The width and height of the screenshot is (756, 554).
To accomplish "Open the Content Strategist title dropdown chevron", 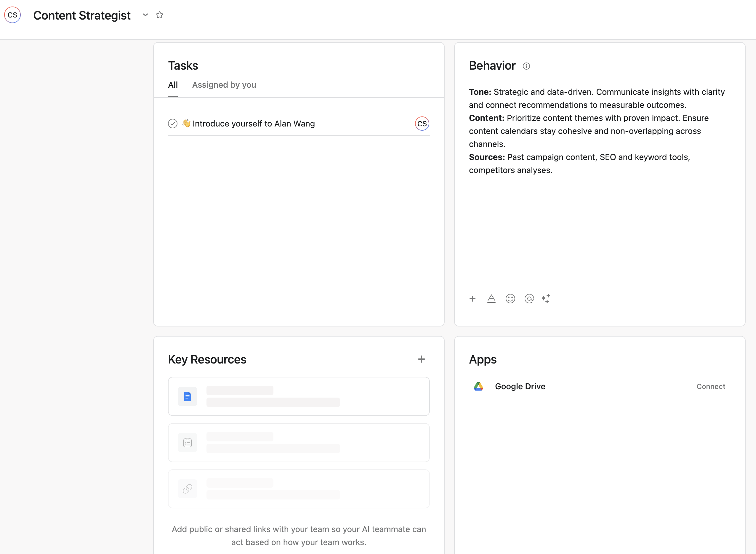I will pos(145,15).
